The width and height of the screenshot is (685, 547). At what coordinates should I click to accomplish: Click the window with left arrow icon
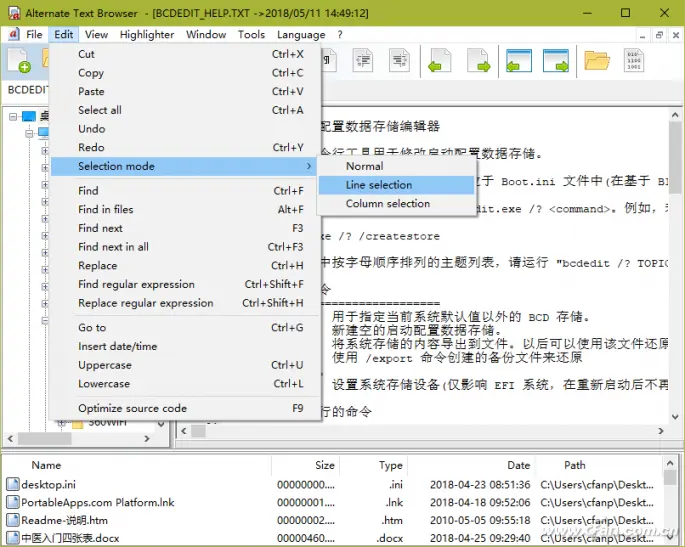click(518, 62)
